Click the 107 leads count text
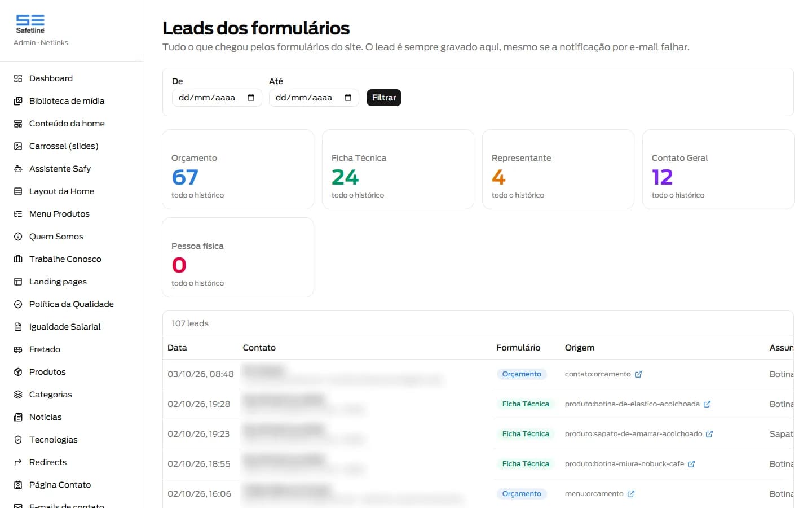 [x=190, y=323]
